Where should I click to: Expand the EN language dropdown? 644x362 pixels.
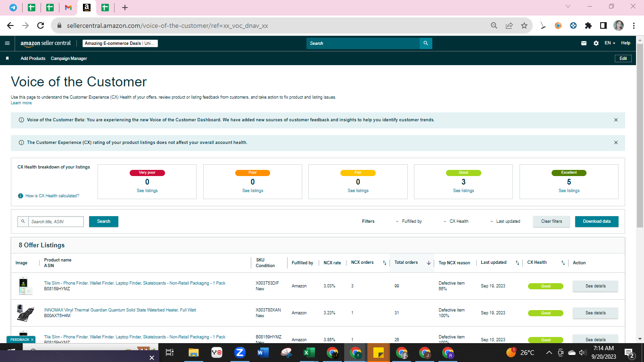coord(610,43)
